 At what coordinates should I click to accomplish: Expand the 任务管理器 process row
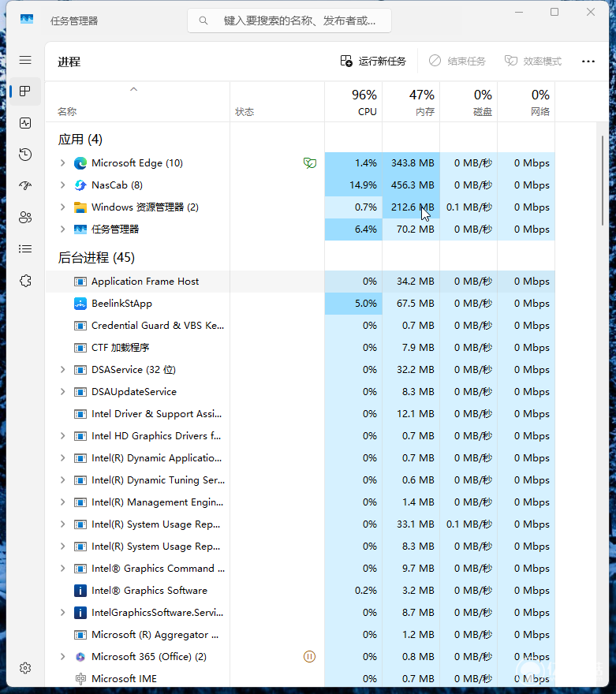pos(63,229)
